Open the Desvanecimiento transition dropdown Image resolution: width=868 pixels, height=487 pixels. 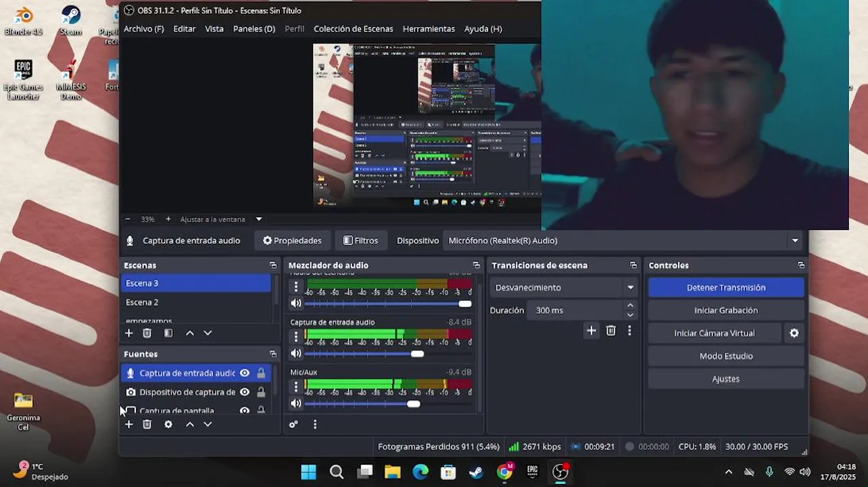click(x=564, y=287)
